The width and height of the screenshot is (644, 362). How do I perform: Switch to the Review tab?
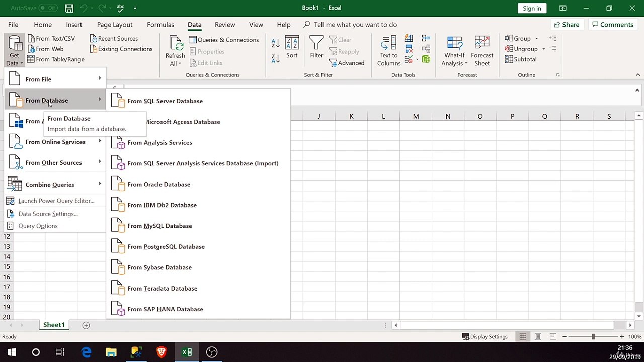click(x=225, y=24)
